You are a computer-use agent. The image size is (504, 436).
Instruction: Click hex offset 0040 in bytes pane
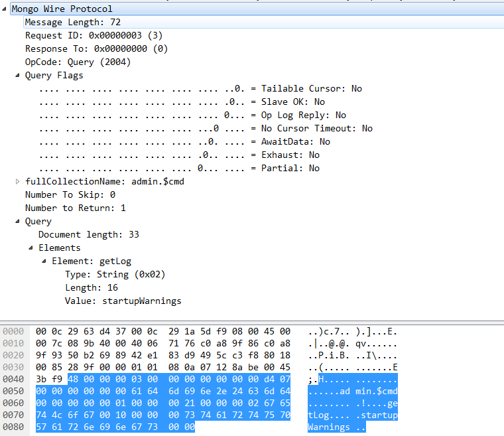pyautogui.click(x=13, y=379)
